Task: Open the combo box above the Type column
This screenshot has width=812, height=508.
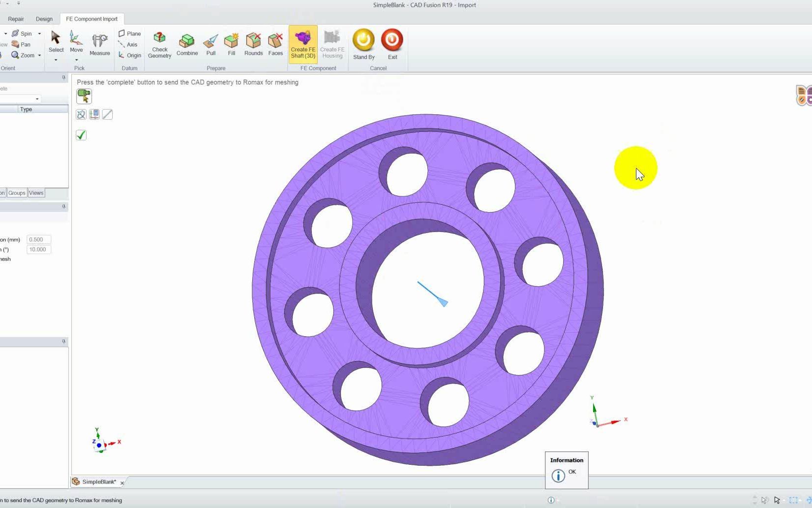Action: [x=20, y=99]
